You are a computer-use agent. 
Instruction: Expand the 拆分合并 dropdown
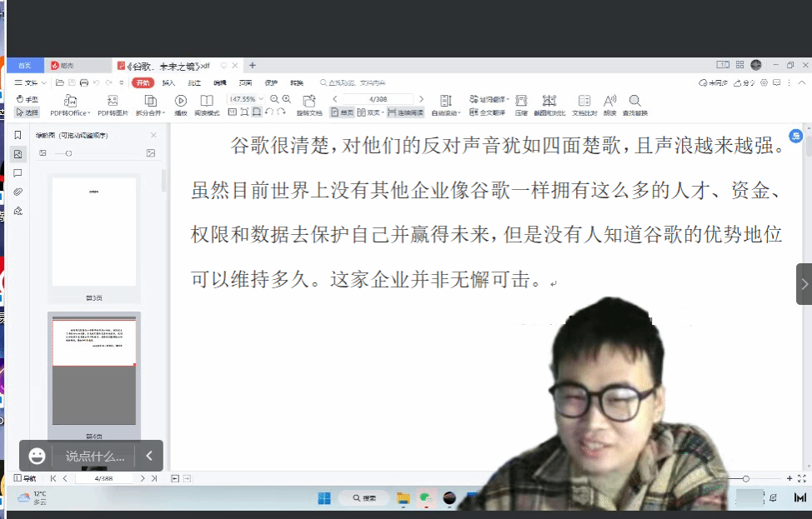[151, 112]
